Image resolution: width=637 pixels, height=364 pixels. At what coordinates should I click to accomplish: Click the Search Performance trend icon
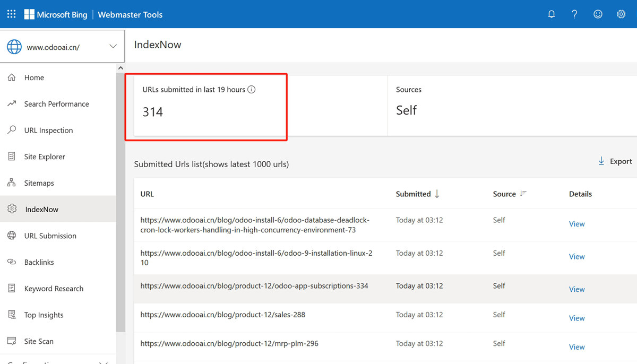coord(12,104)
